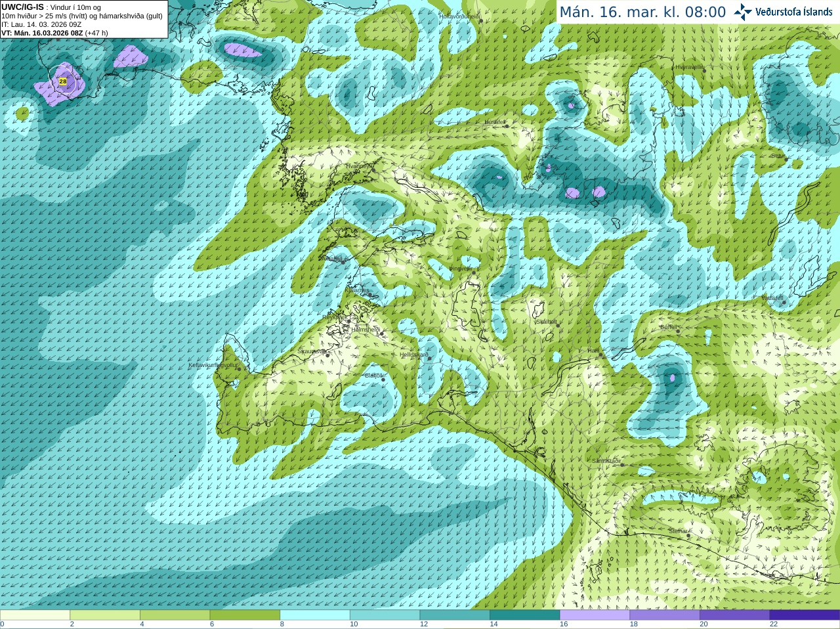This screenshot has height=629, width=840.
Task: Click the Bláfjöll station label
Action: click(373, 376)
